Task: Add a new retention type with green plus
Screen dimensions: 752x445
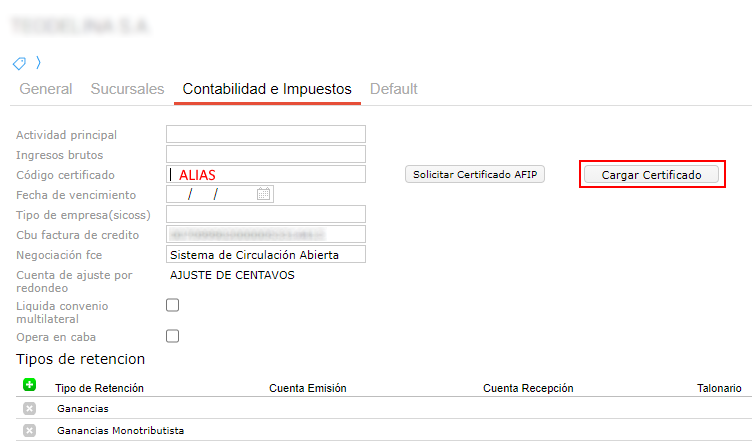Action: pos(29,384)
